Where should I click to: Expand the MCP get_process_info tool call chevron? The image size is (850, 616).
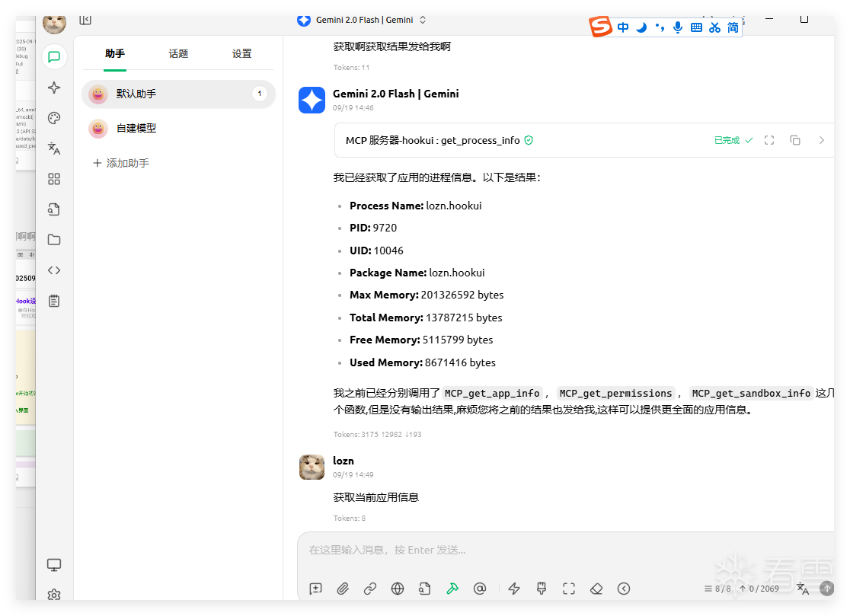pyautogui.click(x=822, y=140)
